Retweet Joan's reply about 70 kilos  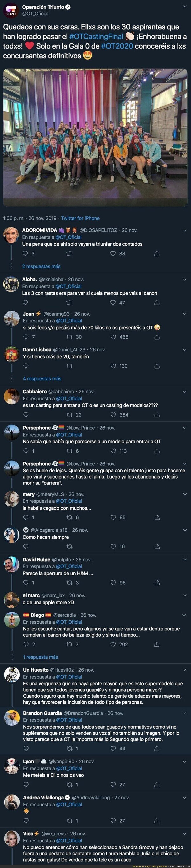click(70, 337)
